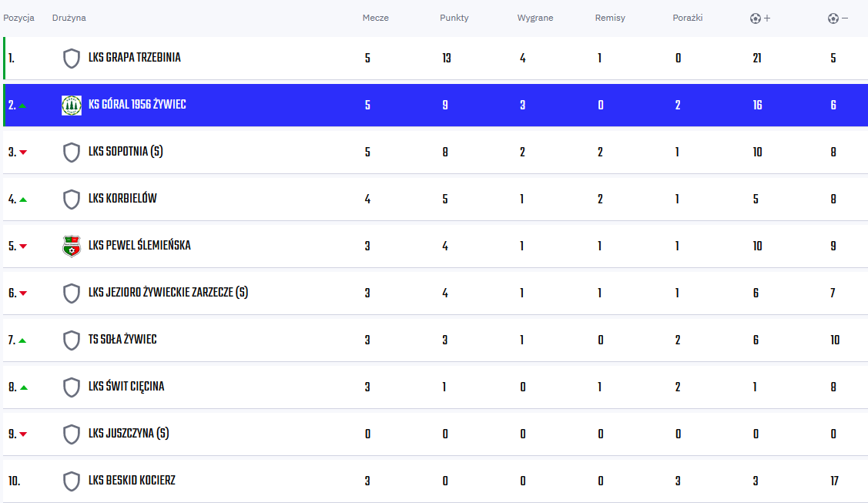The width and height of the screenshot is (868, 503).
Task: Click LKS Sopotnia's points value 8
Action: pos(445,153)
